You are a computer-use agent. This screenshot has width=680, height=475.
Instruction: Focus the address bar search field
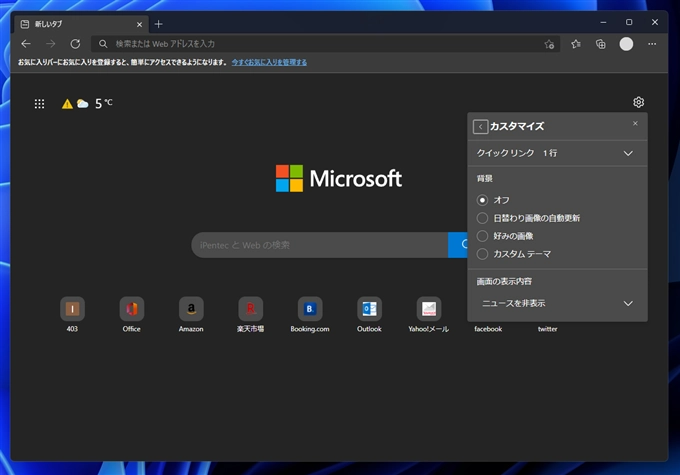(x=325, y=44)
